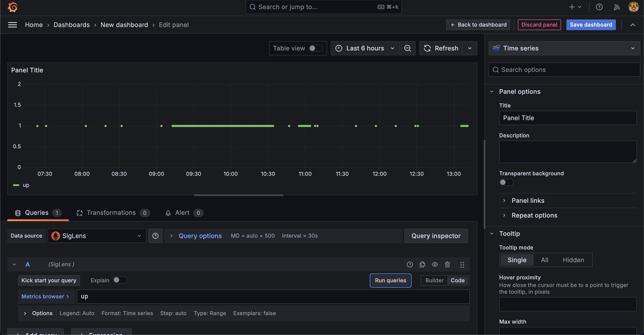Click Run queries button

(390, 280)
